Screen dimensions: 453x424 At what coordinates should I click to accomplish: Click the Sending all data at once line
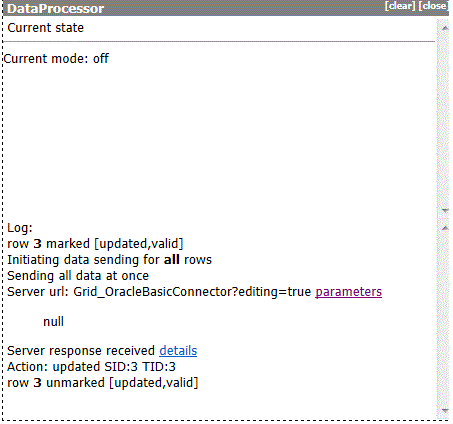pyautogui.click(x=78, y=276)
